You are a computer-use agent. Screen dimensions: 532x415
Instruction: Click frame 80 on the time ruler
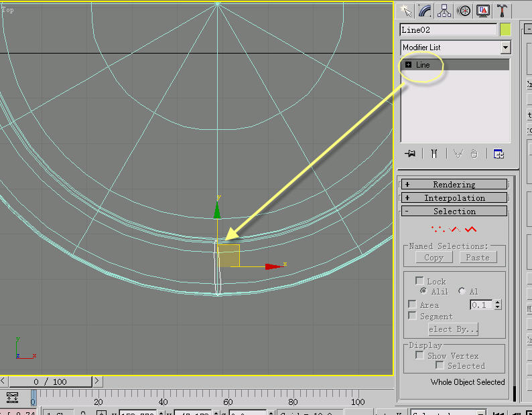pyautogui.click(x=293, y=402)
